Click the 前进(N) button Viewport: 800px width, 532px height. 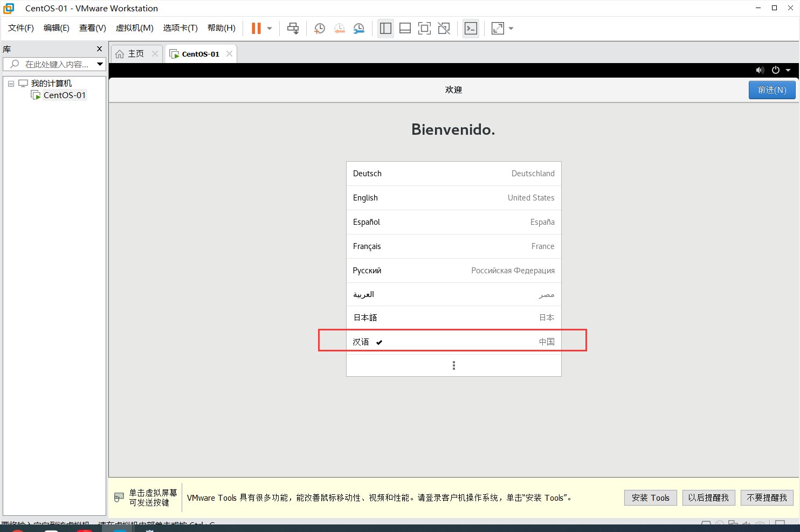coord(772,90)
